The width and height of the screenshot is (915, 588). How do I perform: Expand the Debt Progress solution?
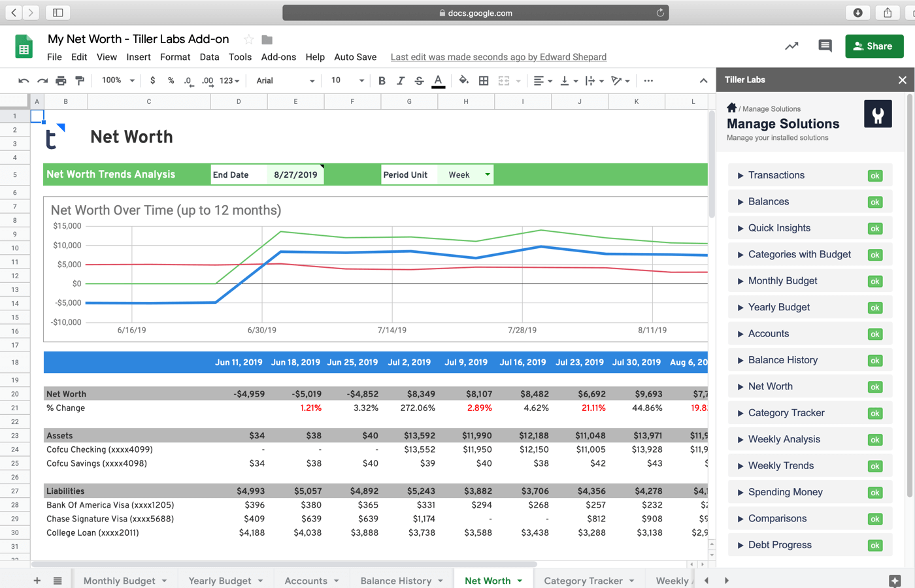(810, 545)
